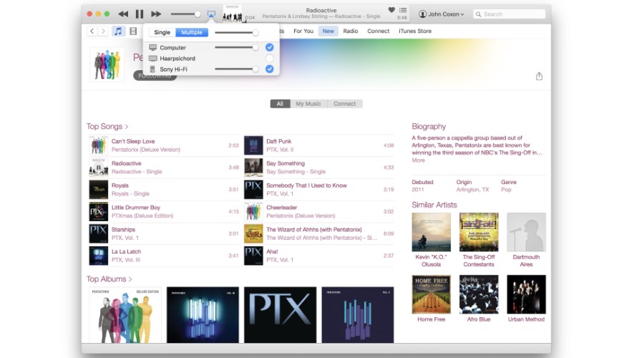Open the For You tab

tap(303, 31)
